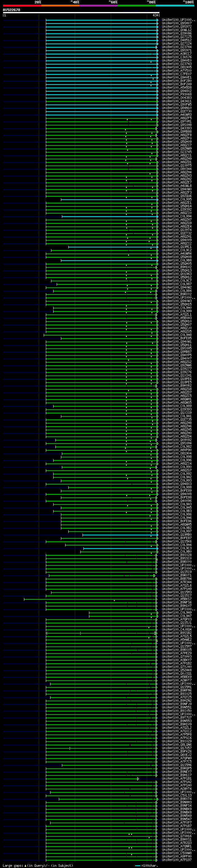Select hit label UniRef100_B9RXT4

click(x=177, y=799)
